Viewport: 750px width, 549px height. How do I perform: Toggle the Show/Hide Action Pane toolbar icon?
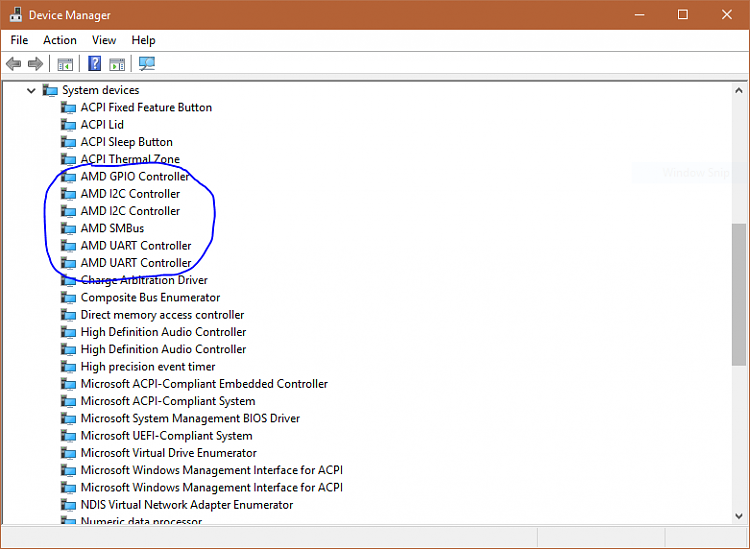pos(117,64)
